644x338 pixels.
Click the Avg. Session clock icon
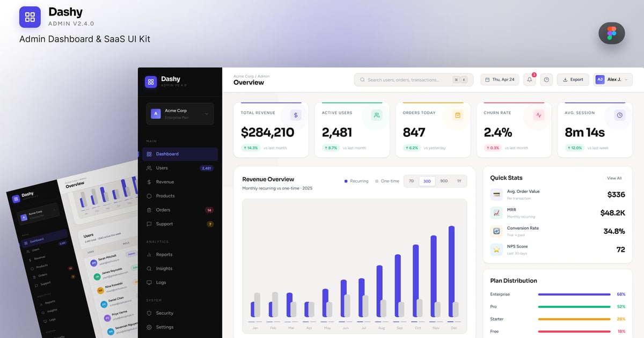[x=619, y=115]
